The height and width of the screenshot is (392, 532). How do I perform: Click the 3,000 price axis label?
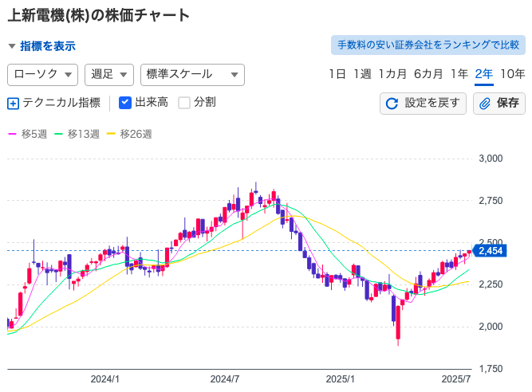pyautogui.click(x=491, y=159)
